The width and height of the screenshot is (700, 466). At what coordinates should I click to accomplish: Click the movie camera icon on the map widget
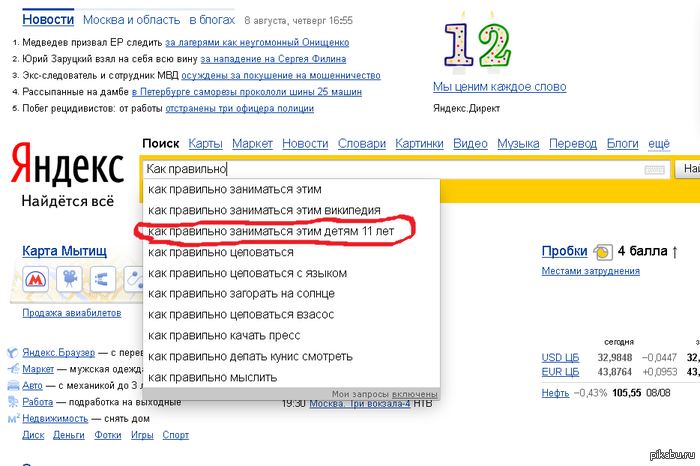(69, 279)
